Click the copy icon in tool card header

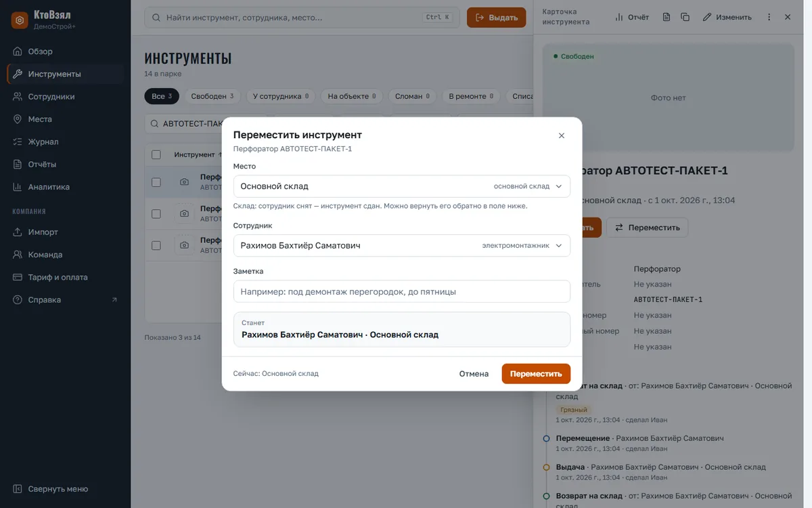click(x=685, y=17)
